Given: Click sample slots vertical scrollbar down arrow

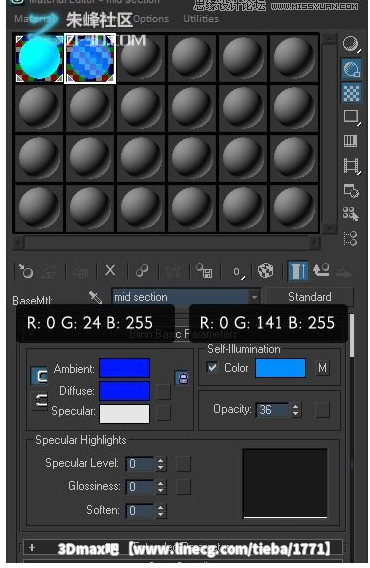Looking at the screenshot, I should 329,227.
